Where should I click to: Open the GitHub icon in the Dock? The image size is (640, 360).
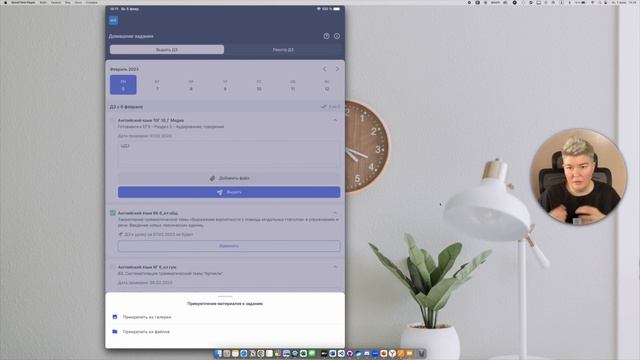[x=349, y=353]
